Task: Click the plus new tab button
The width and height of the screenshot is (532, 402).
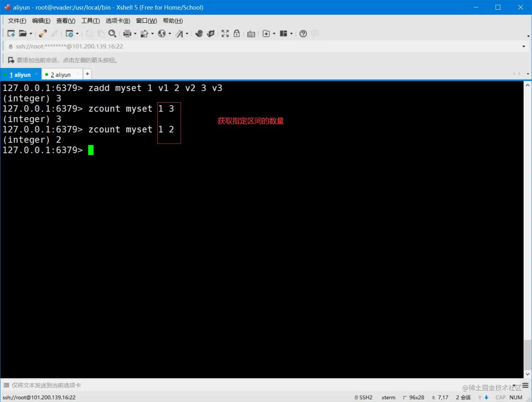Action: tap(87, 74)
